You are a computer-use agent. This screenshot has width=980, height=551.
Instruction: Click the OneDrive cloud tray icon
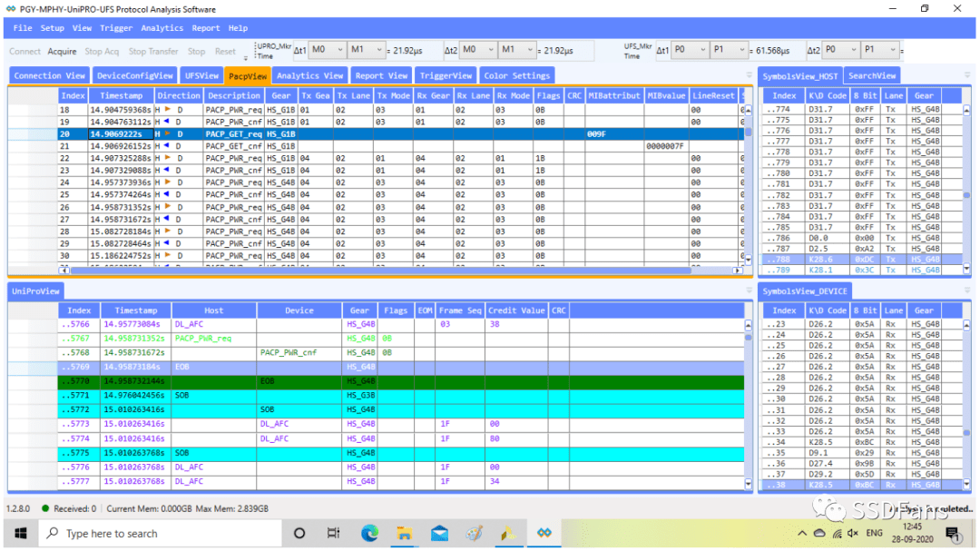point(819,534)
